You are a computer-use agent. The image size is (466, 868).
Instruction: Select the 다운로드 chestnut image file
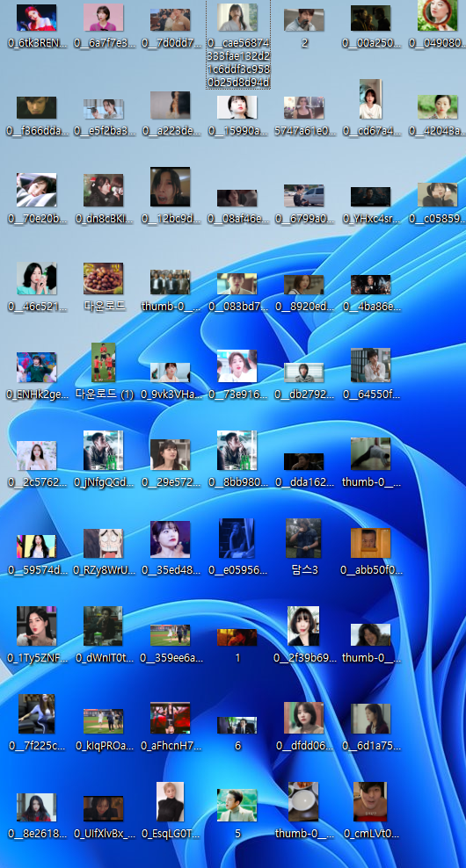tap(104, 278)
